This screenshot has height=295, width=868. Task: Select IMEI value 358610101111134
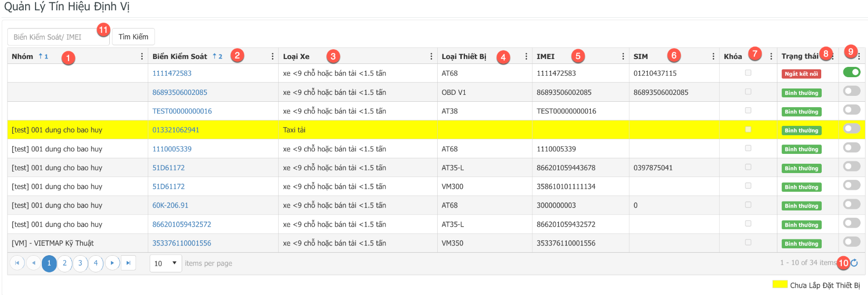566,186
